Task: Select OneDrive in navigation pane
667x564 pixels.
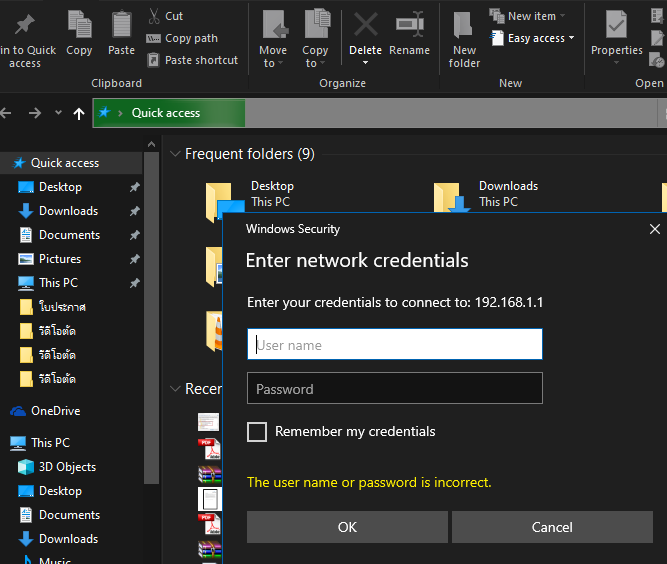Action: pos(55,411)
